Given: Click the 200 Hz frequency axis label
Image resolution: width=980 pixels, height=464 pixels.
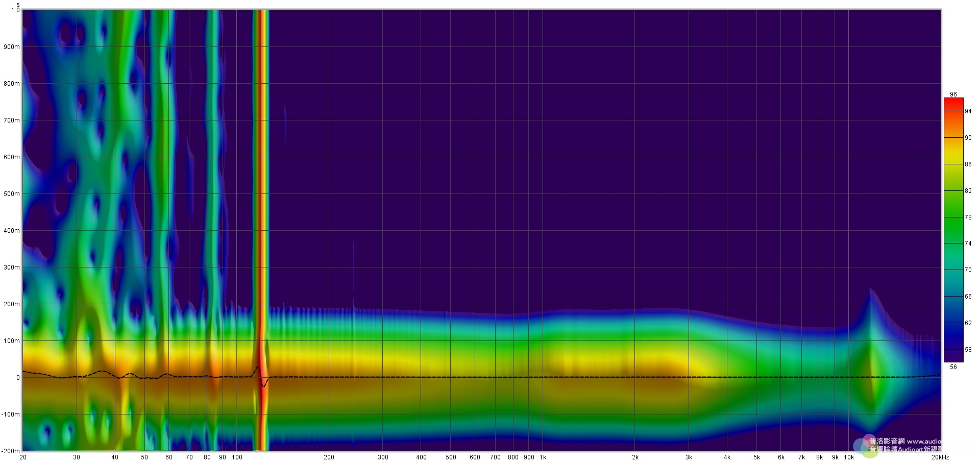Looking at the screenshot, I should tap(329, 457).
